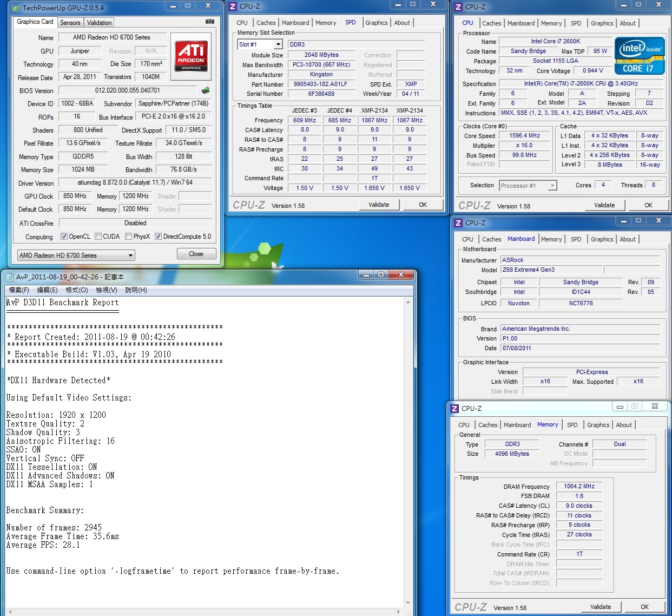Open the About tab in the Memory Slot Selection window

pyautogui.click(x=402, y=23)
